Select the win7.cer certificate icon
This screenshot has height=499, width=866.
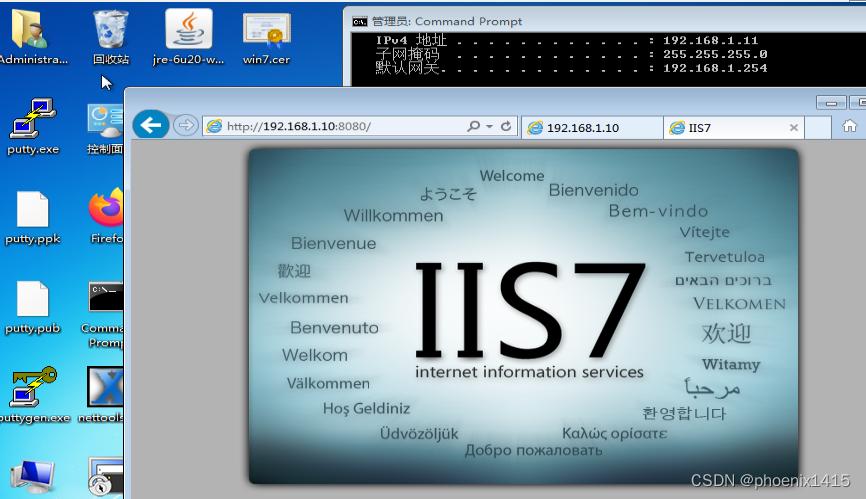(267, 37)
